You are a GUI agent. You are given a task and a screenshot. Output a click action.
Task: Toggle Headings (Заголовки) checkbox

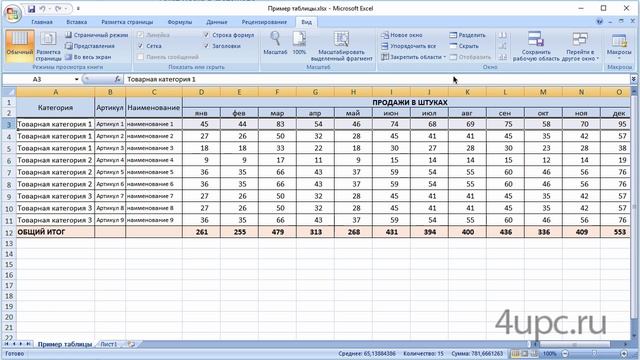click(x=206, y=46)
